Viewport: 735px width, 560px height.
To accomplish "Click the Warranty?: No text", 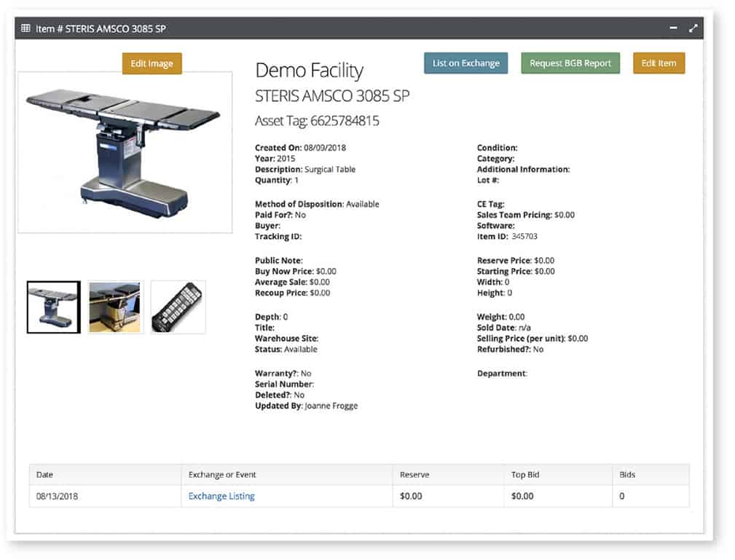I will pos(283,374).
